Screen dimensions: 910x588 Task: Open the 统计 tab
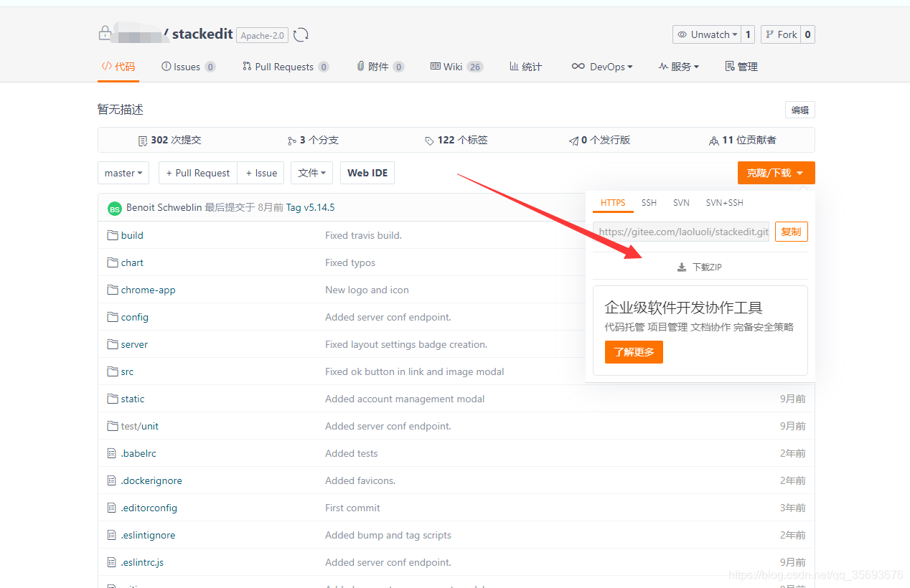(x=525, y=67)
